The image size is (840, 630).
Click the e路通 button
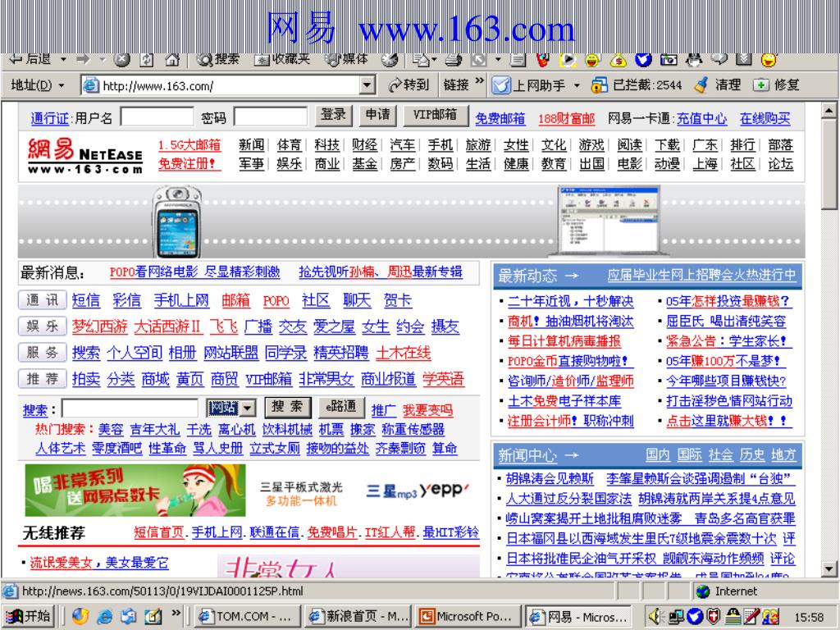pyautogui.click(x=341, y=409)
